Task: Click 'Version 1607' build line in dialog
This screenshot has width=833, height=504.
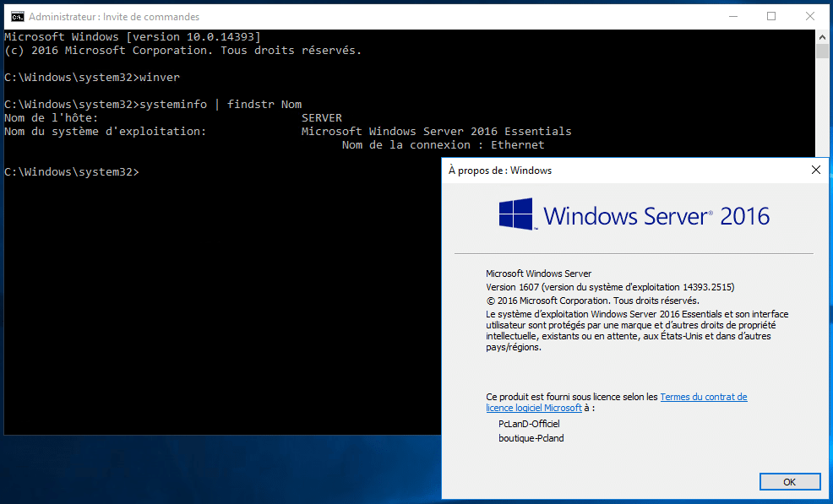Action: [x=610, y=287]
